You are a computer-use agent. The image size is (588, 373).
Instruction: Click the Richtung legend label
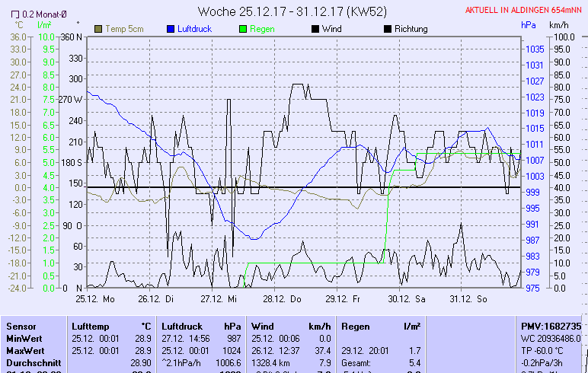click(411, 29)
